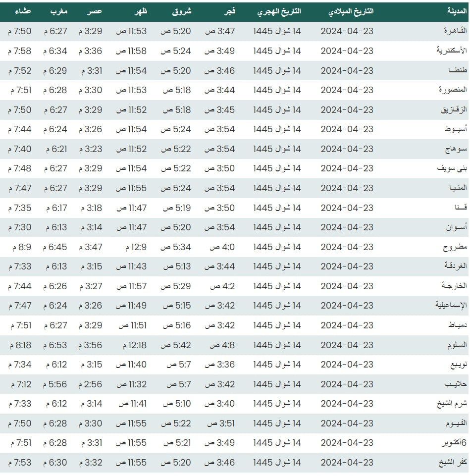Click the 12:9 م dhuhr time for مطروح
Image resolution: width=470 pixels, height=476 pixels.
pyautogui.click(x=136, y=247)
